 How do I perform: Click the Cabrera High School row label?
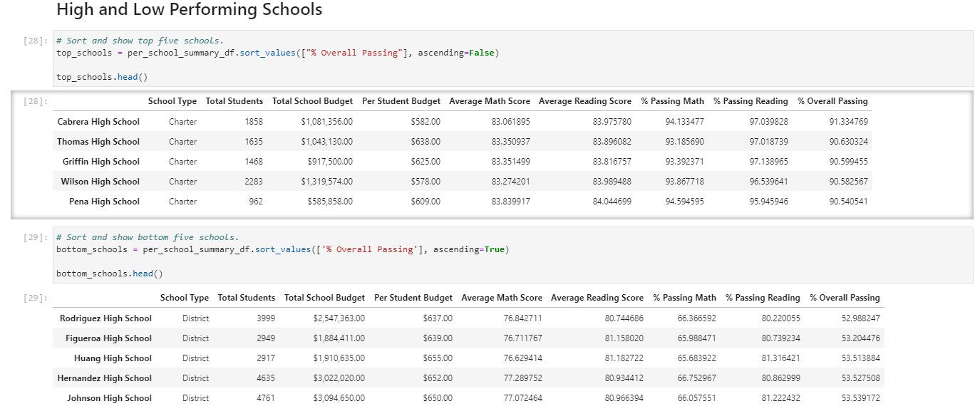tap(98, 122)
